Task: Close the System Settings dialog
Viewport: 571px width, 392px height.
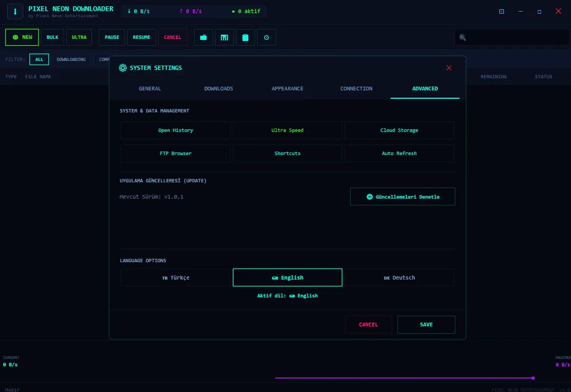Action: pos(449,68)
